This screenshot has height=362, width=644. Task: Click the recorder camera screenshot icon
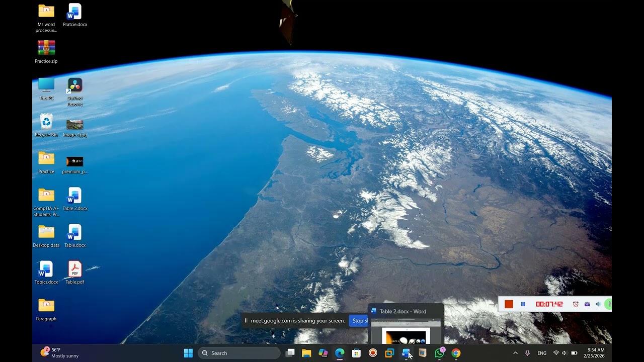click(587, 304)
